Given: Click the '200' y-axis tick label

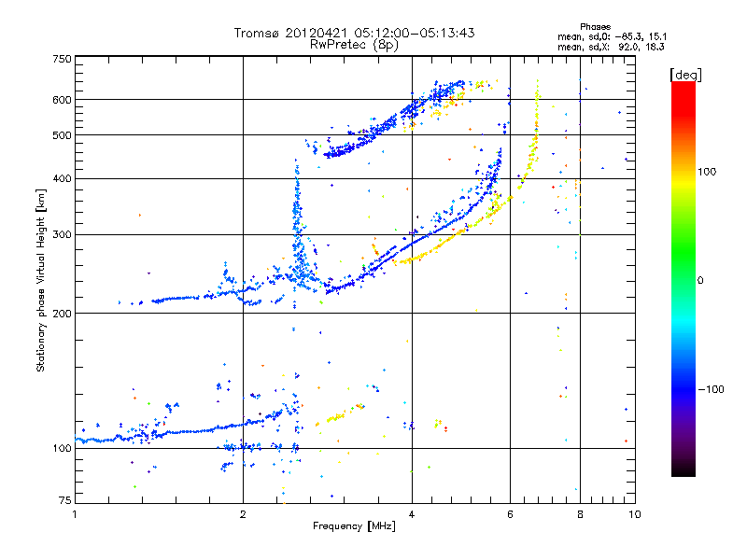Looking at the screenshot, I should tap(62, 314).
